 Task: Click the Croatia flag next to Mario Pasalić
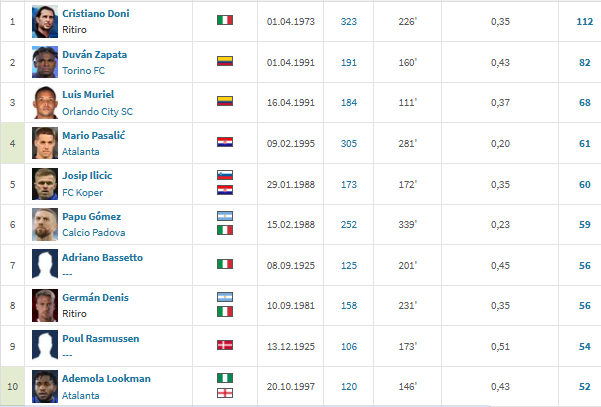pyautogui.click(x=225, y=142)
